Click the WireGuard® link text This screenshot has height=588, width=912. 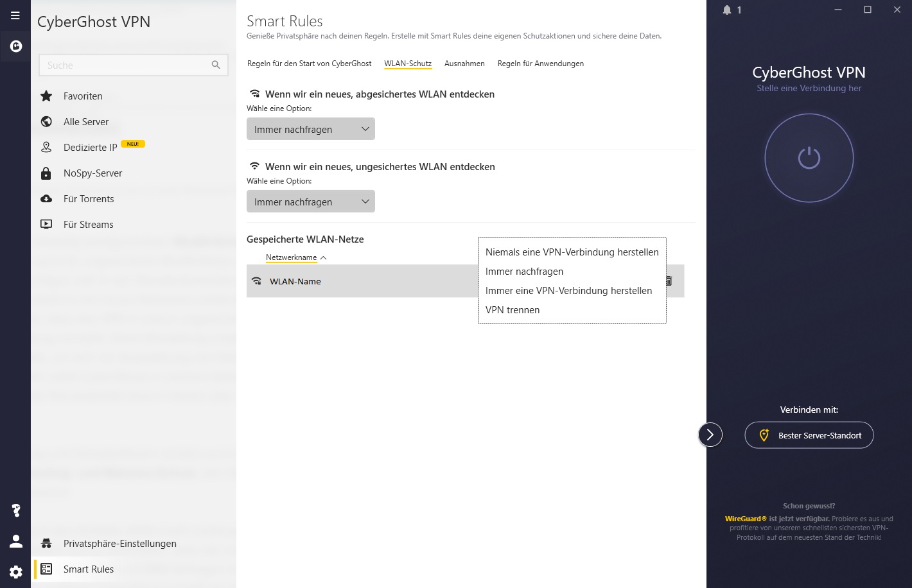[x=746, y=519]
